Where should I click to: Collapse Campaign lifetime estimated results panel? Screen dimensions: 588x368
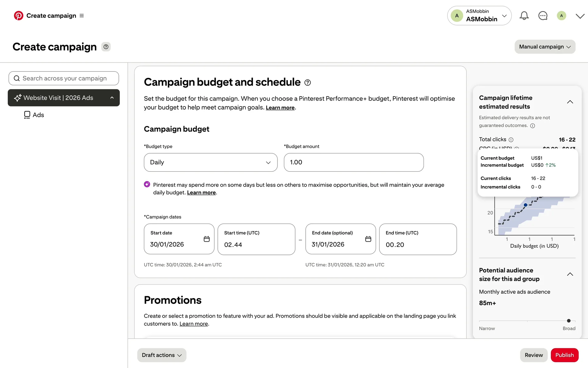pyautogui.click(x=570, y=102)
